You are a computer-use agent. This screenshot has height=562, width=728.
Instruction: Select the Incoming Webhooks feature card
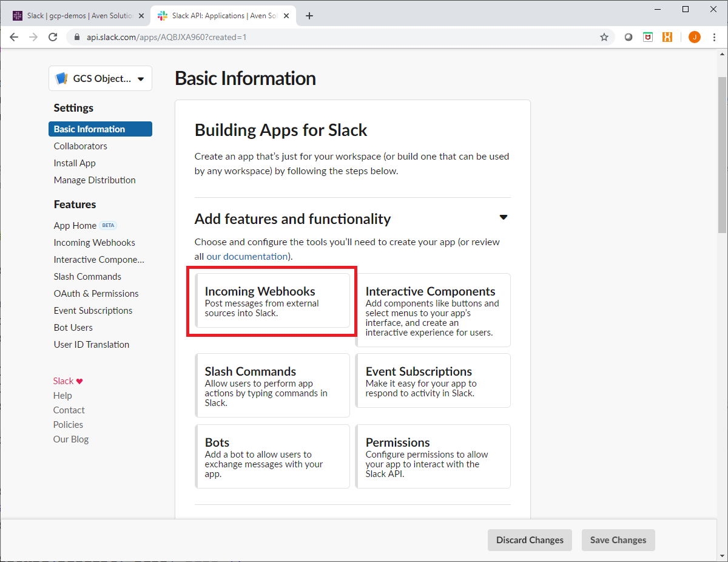point(272,300)
